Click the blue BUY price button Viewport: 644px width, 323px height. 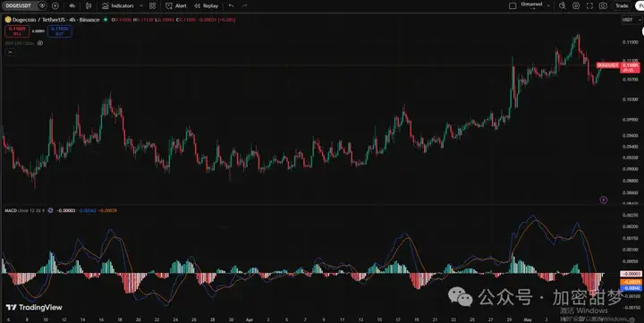(x=60, y=31)
